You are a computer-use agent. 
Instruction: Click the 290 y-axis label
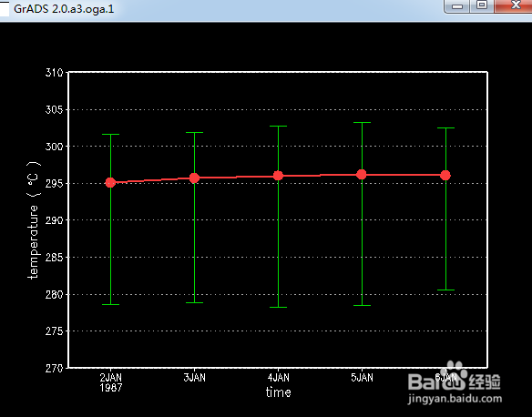point(55,220)
